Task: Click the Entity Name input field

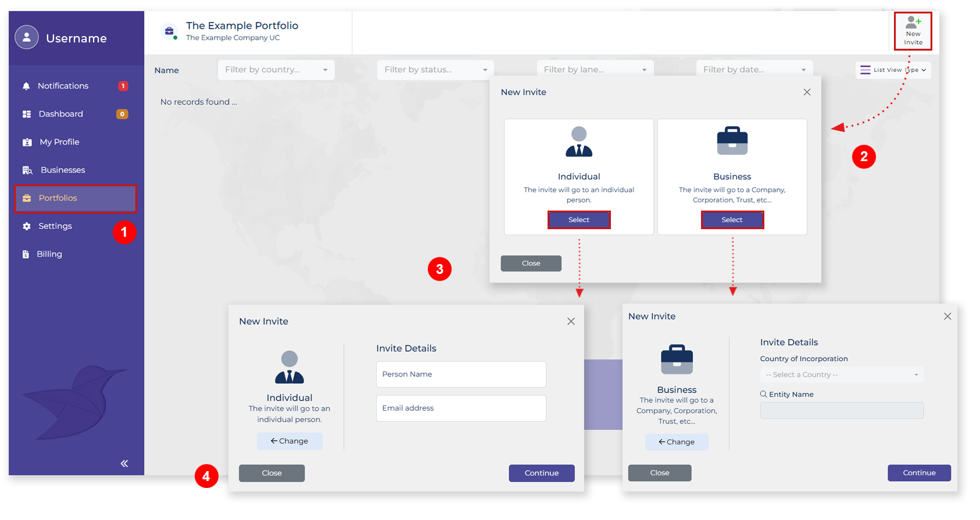Action: 842,411
